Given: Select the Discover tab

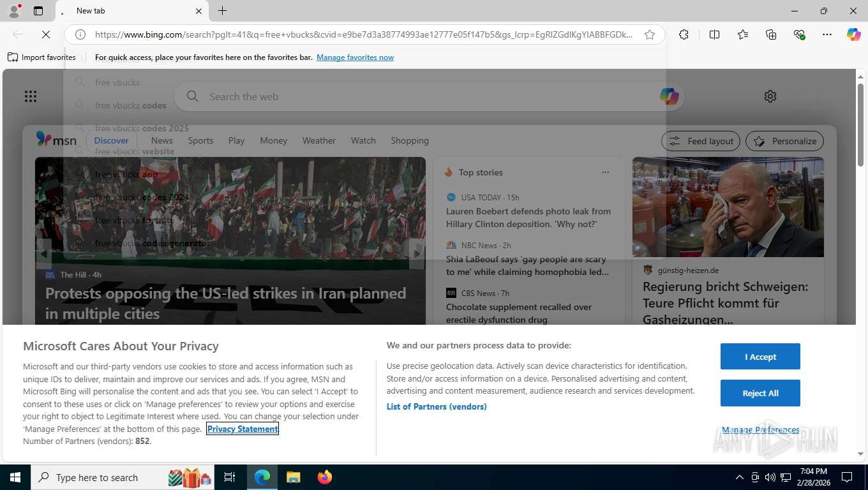Looking at the screenshot, I should pyautogui.click(x=112, y=140).
